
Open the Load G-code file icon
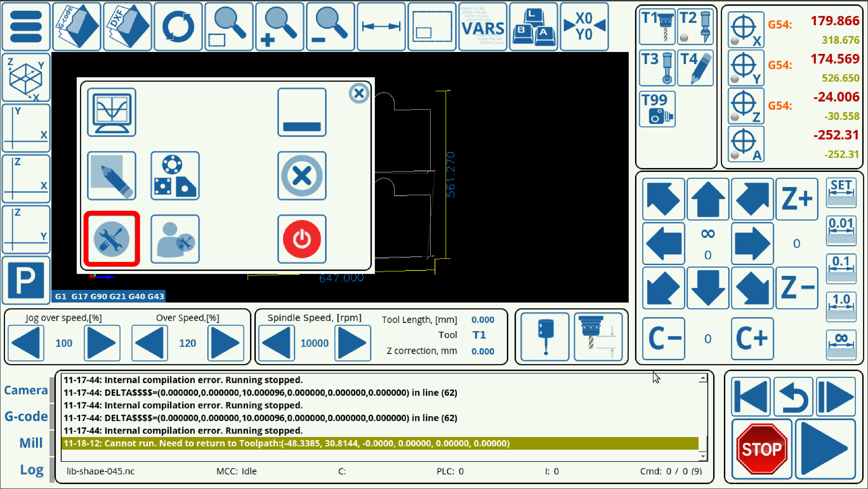[76, 27]
